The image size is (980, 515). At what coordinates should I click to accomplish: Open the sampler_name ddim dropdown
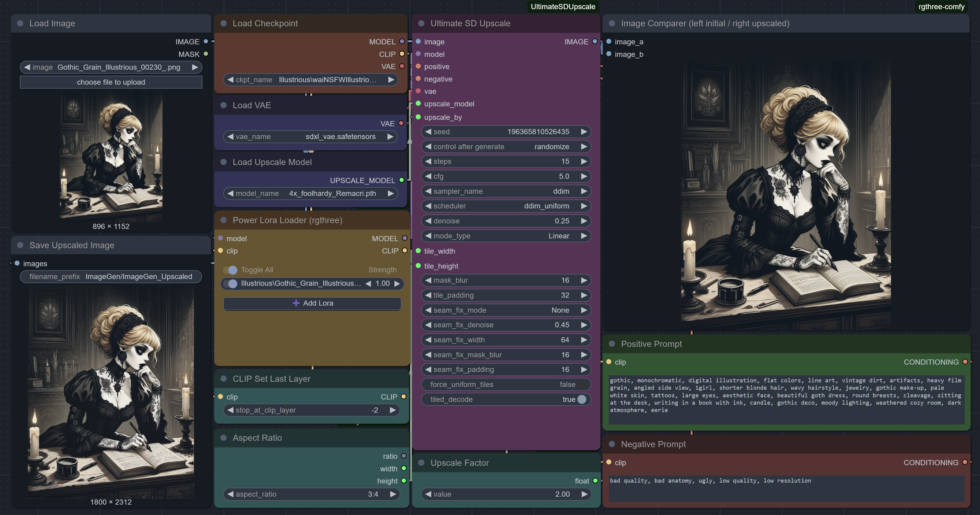tap(506, 191)
